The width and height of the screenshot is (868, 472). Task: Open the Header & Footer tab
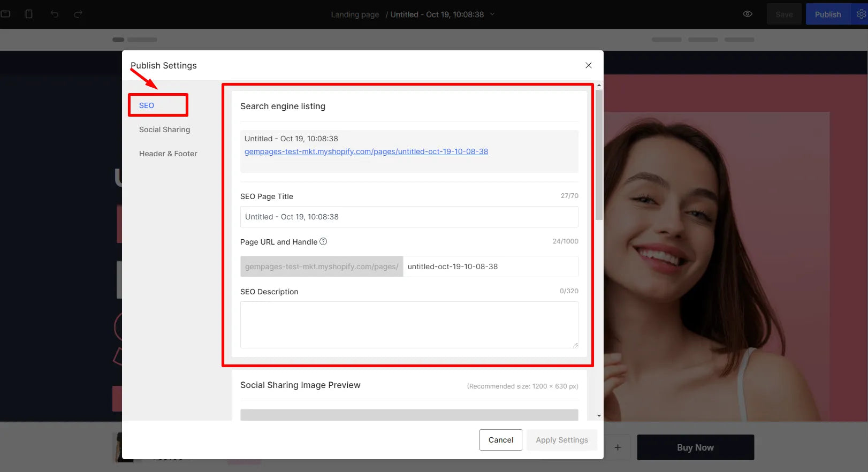pyautogui.click(x=168, y=154)
